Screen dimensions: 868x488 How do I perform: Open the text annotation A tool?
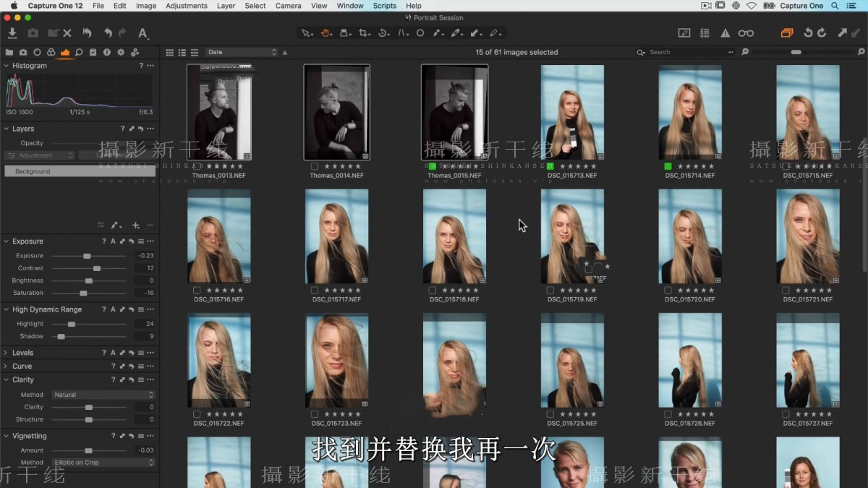pos(142,33)
